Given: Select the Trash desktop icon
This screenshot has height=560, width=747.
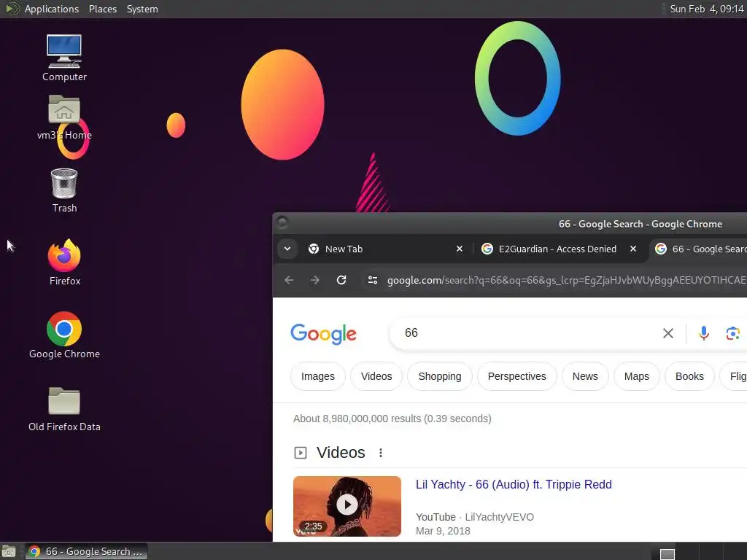Looking at the screenshot, I should pos(64,190).
